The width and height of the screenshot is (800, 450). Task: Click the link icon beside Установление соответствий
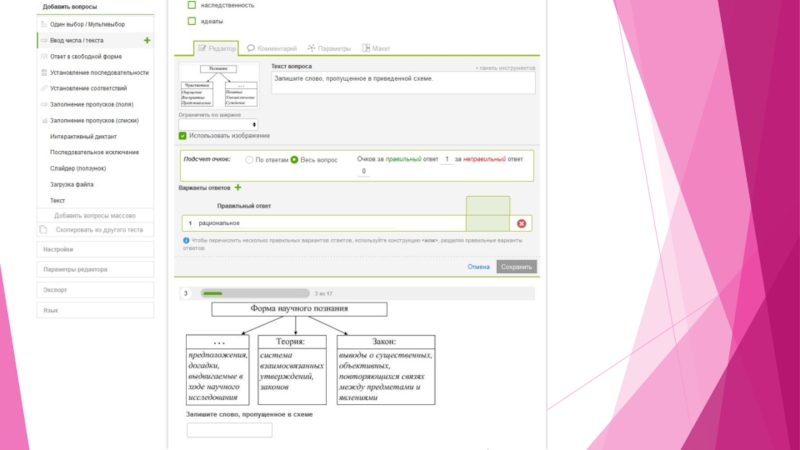click(x=44, y=88)
